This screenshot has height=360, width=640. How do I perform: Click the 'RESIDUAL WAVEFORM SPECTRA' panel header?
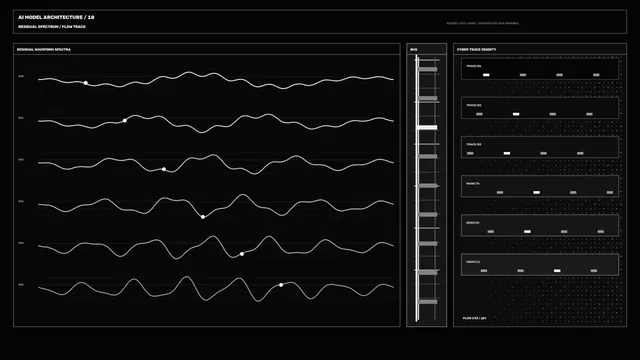click(44, 49)
